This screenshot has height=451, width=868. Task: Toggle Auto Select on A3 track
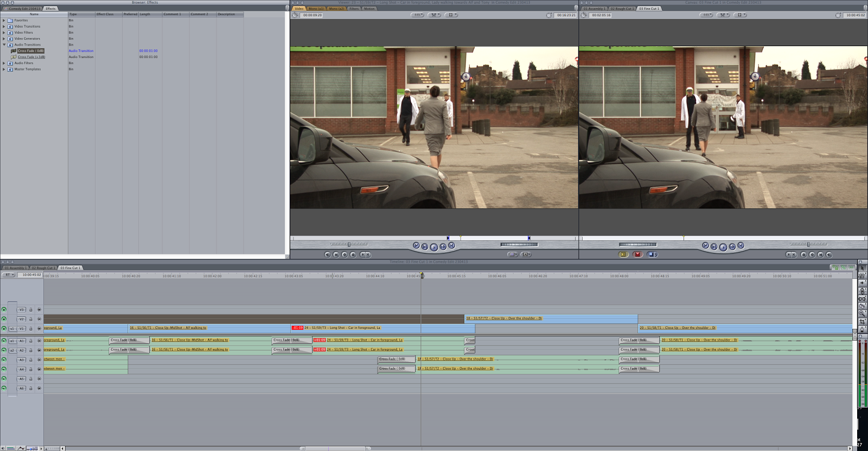(39, 360)
